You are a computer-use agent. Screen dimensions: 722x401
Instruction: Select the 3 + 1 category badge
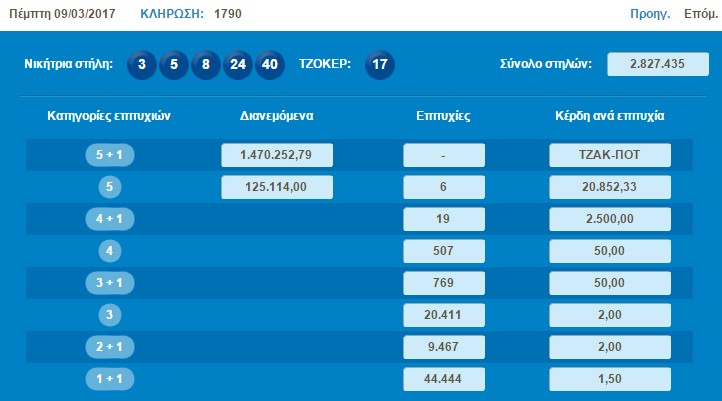111,283
